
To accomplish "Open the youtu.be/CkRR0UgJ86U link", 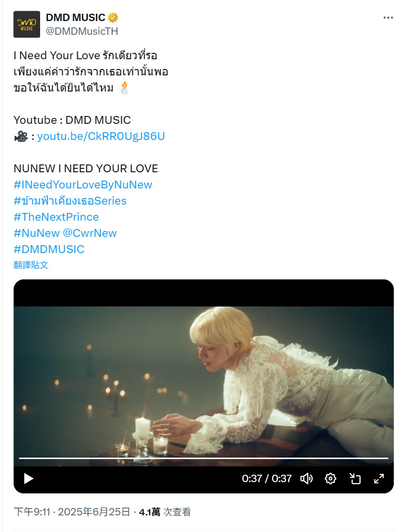I will [x=101, y=136].
